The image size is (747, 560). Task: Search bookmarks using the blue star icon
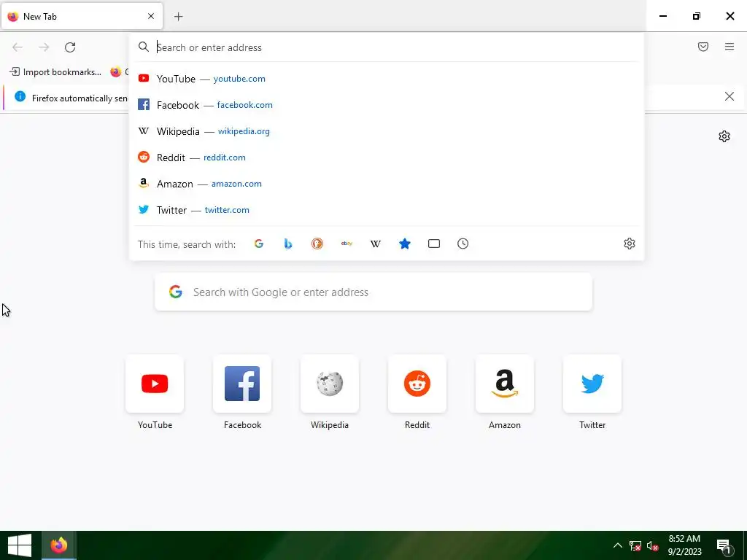(x=404, y=244)
